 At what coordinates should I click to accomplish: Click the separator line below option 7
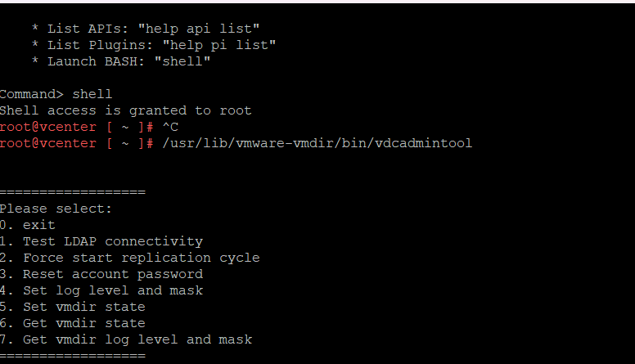tap(73, 356)
